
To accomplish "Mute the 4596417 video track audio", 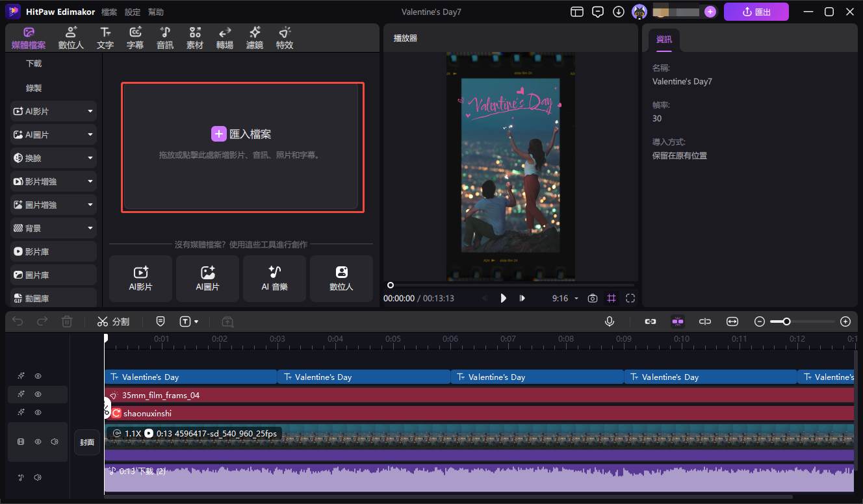I will click(55, 441).
